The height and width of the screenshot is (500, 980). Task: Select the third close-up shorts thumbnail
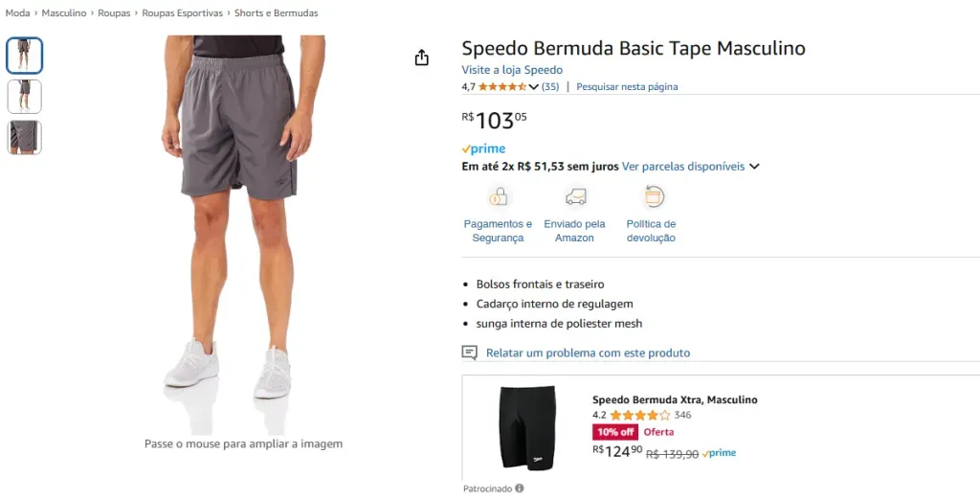[25, 137]
